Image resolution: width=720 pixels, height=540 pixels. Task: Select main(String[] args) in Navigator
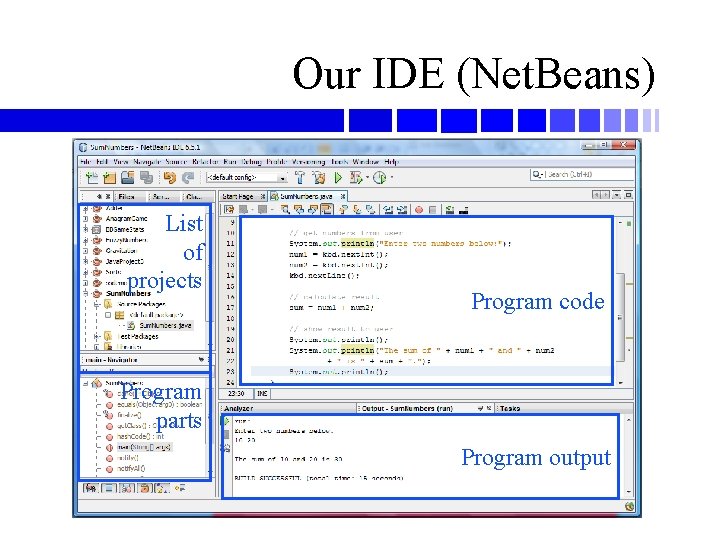click(144, 447)
